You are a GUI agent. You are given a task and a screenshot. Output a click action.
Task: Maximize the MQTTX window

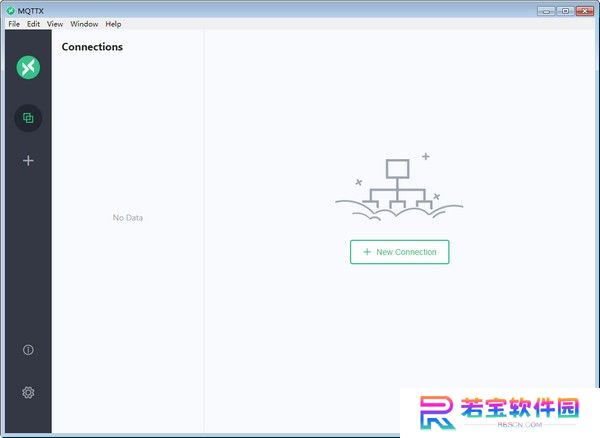click(x=565, y=11)
